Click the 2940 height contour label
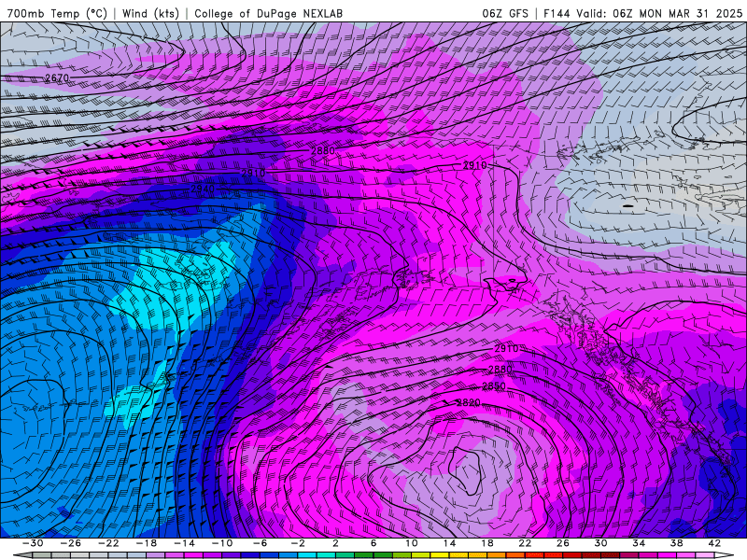 203,189
